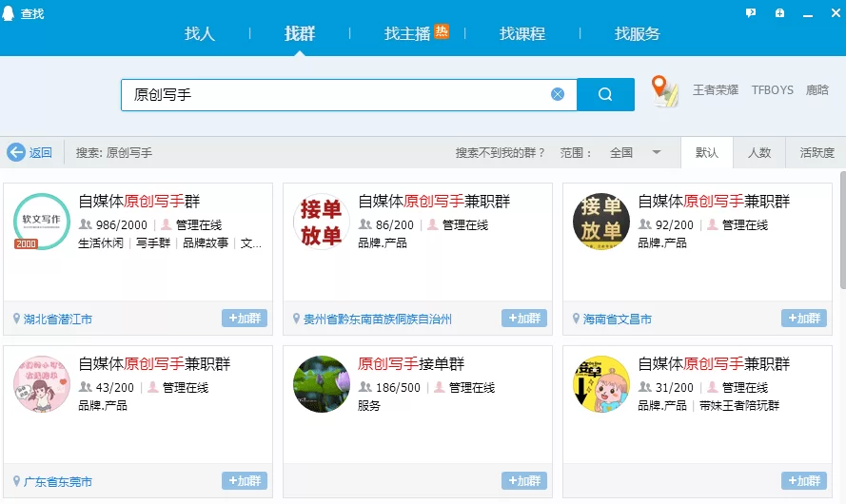Click the title bar icon left of minimize
Image resolution: width=846 pixels, height=504 pixels.
779,12
